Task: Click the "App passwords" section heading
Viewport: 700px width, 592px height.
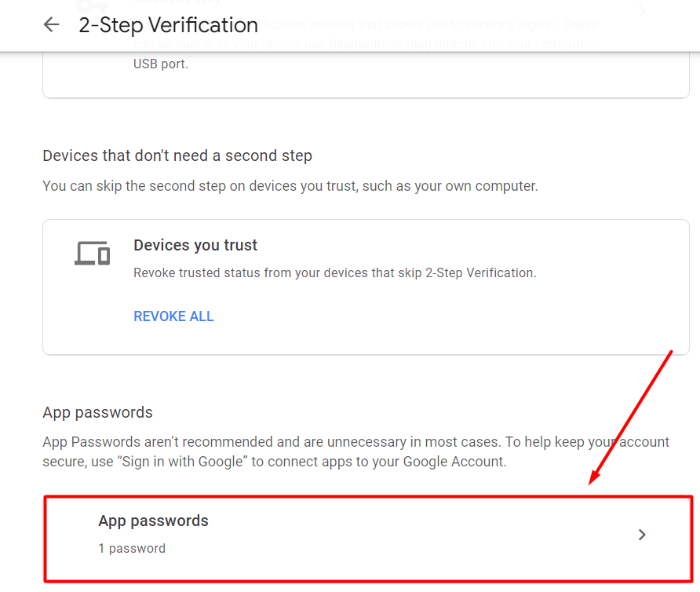Action: tap(97, 412)
